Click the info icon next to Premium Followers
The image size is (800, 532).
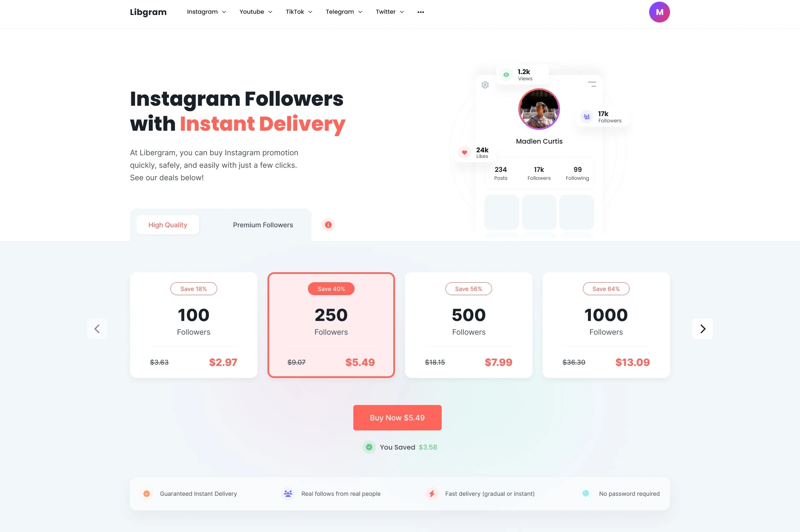click(328, 224)
